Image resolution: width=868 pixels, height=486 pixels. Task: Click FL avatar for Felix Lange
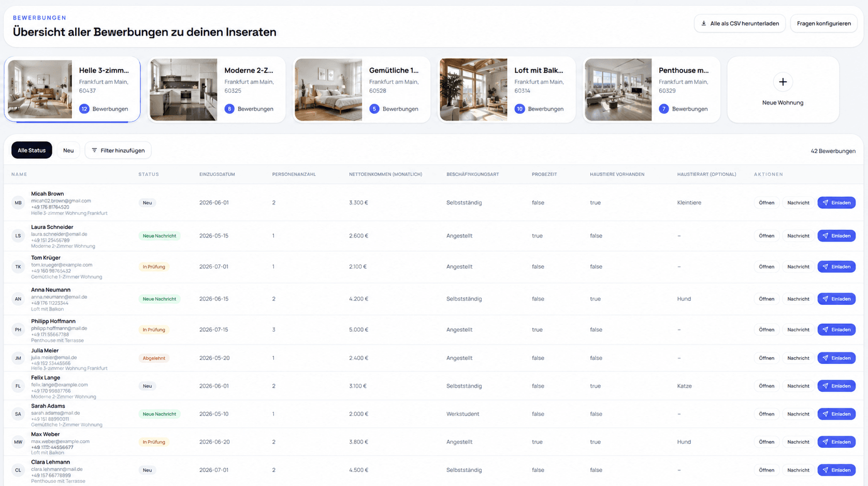[x=18, y=386]
